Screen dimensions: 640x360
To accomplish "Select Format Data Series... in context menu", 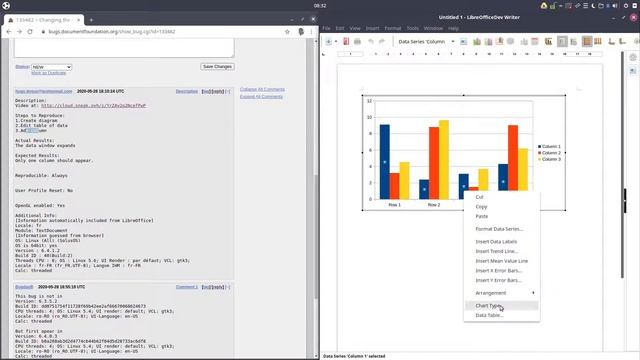I will (502, 229).
